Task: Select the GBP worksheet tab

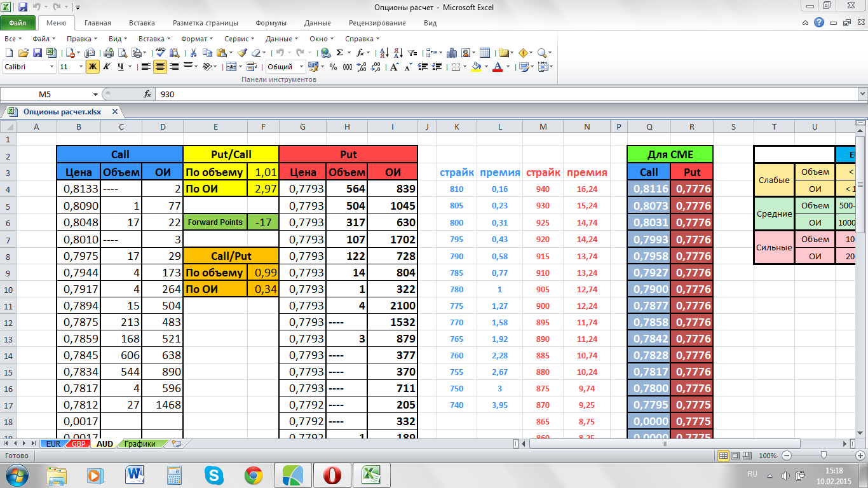Action: click(x=79, y=444)
